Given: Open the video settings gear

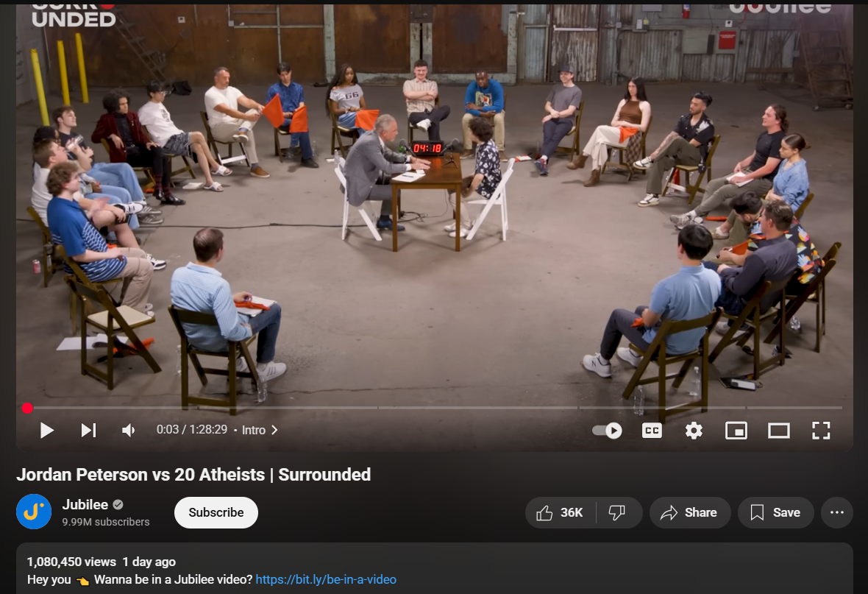Looking at the screenshot, I should [x=694, y=431].
